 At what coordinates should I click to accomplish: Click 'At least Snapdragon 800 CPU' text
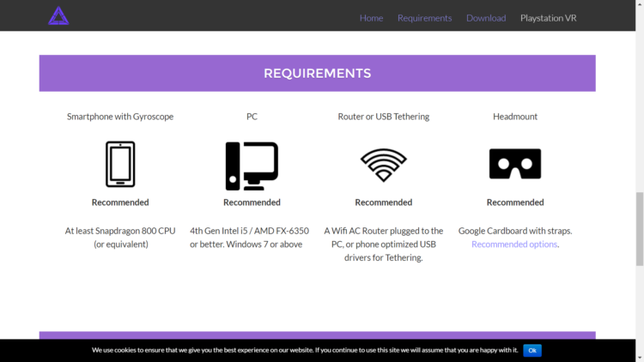(120, 231)
